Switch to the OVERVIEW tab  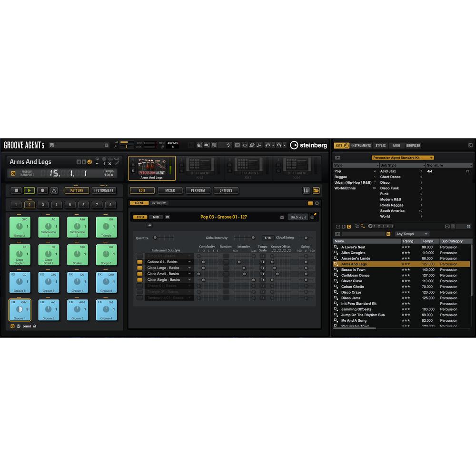(x=159, y=203)
